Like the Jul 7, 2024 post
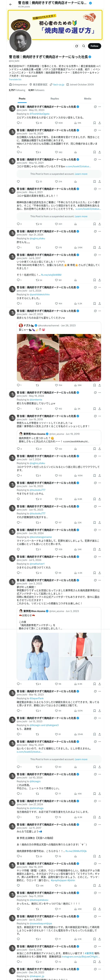This screenshot has height=980, width=110. pyautogui.click(x=57, y=475)
